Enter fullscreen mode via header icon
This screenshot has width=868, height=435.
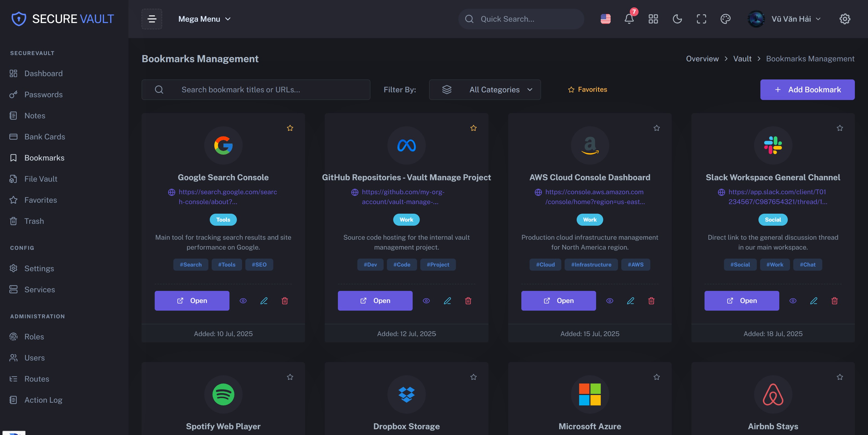tap(701, 19)
